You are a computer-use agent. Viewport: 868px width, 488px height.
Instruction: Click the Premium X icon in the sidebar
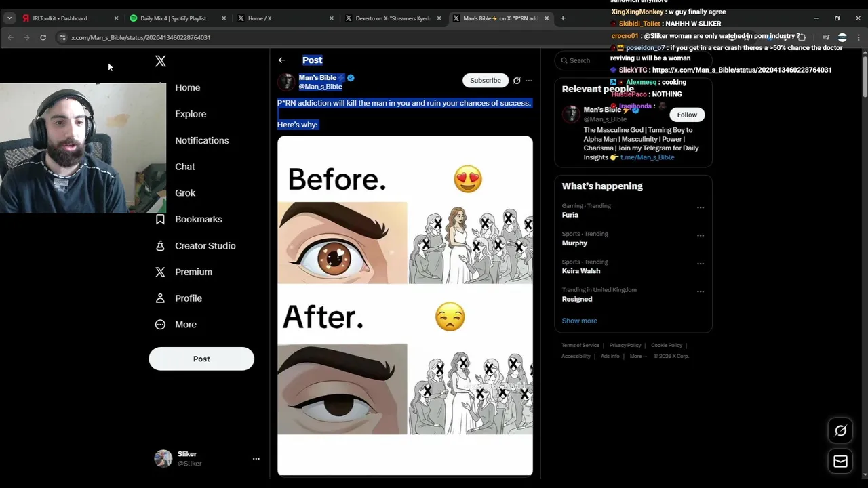coord(160,272)
